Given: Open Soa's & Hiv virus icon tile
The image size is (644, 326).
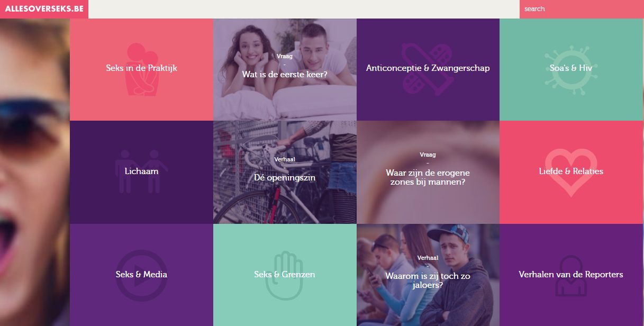Looking at the screenshot, I should point(570,69).
